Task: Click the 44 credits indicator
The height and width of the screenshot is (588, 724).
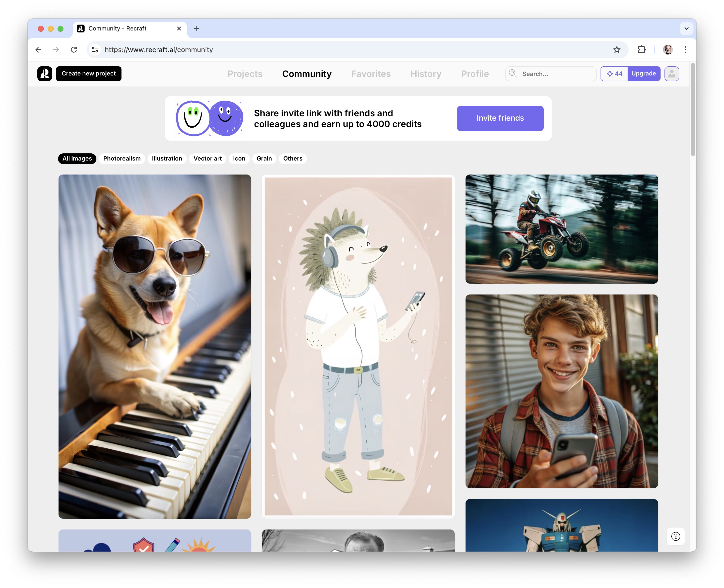Action: tap(614, 73)
